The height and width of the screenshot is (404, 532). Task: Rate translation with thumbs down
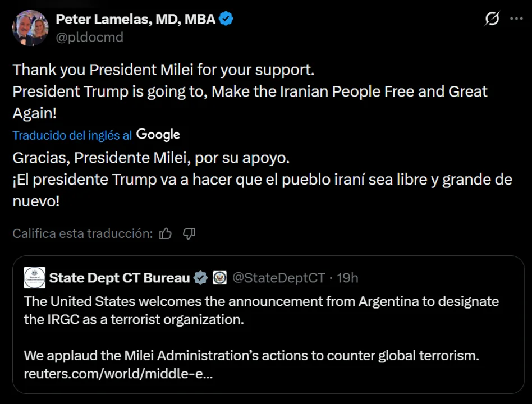(x=189, y=233)
